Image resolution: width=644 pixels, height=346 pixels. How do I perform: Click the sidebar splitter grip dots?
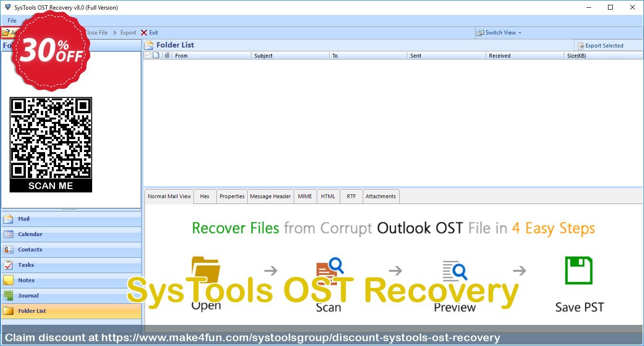tap(70, 210)
